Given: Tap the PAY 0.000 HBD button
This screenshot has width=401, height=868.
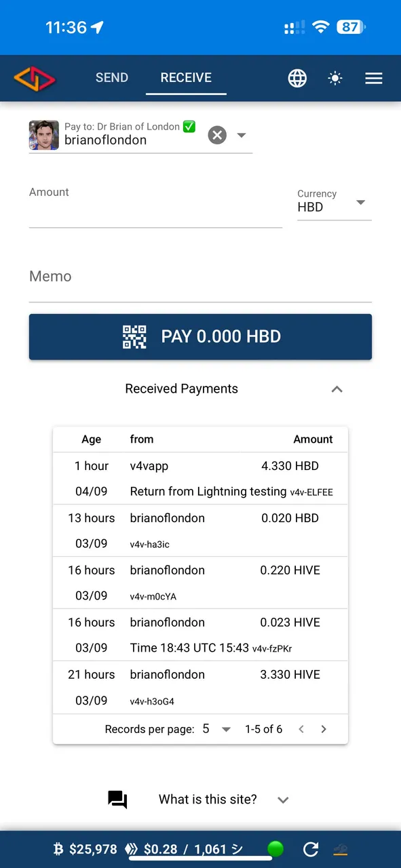Looking at the screenshot, I should coord(200,336).
